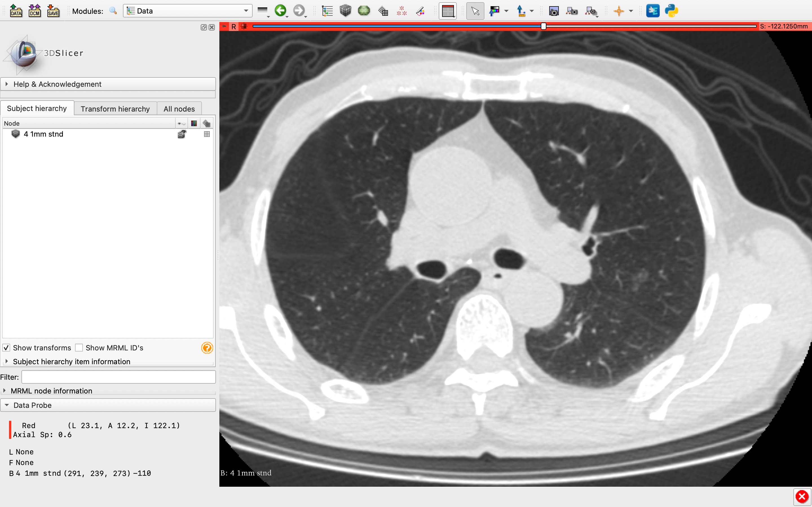The image size is (812, 507).
Task: Click the red slice offset slider handle
Action: 544,26
